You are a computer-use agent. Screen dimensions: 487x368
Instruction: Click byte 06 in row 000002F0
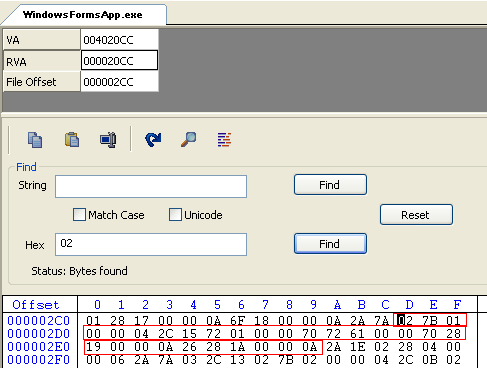pyautogui.click(x=118, y=360)
